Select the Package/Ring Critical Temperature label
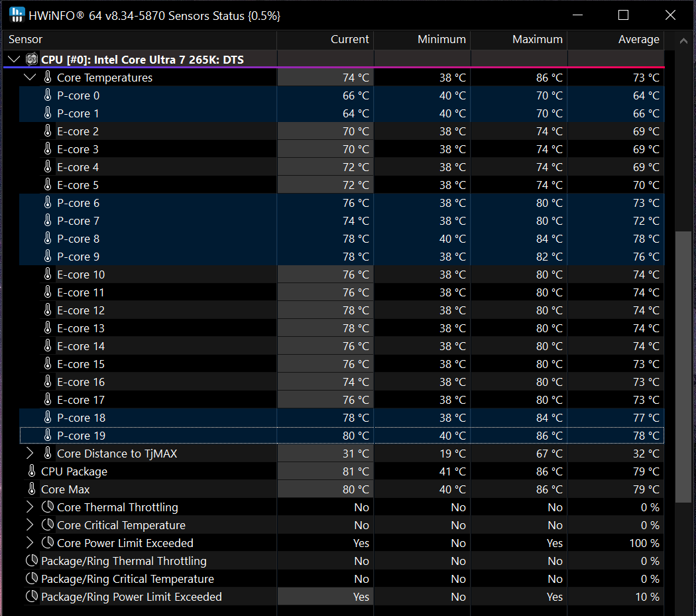The image size is (696, 616). [127, 579]
